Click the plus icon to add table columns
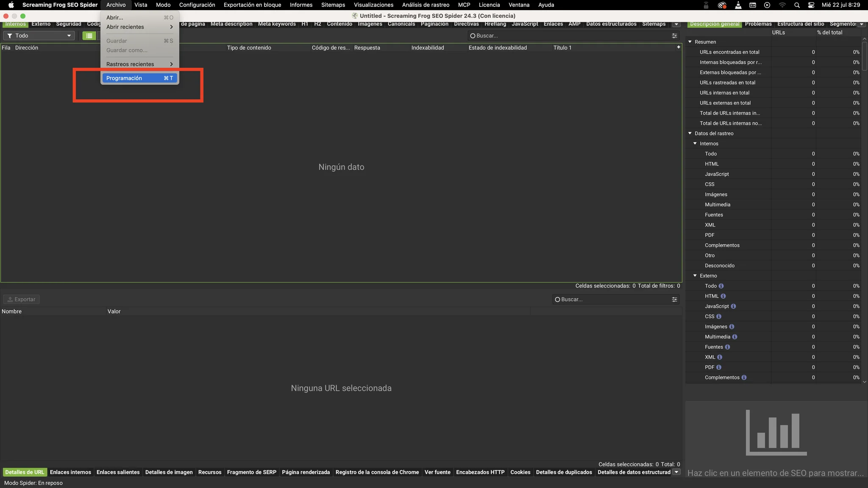Image resolution: width=868 pixels, height=488 pixels. (x=679, y=47)
